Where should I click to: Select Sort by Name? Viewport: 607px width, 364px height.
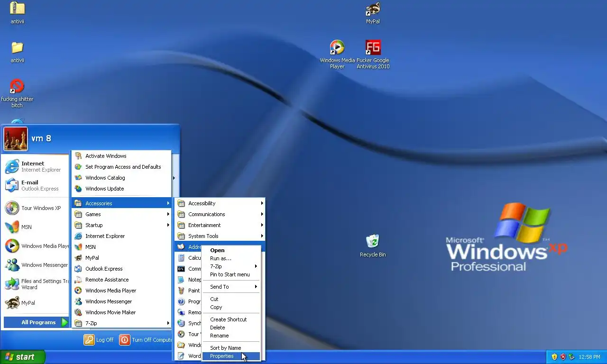tap(231, 348)
